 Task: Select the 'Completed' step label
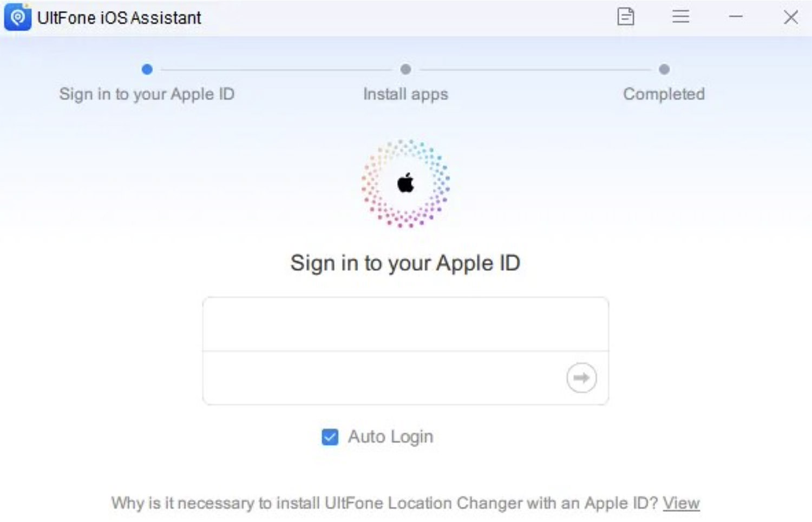click(664, 94)
